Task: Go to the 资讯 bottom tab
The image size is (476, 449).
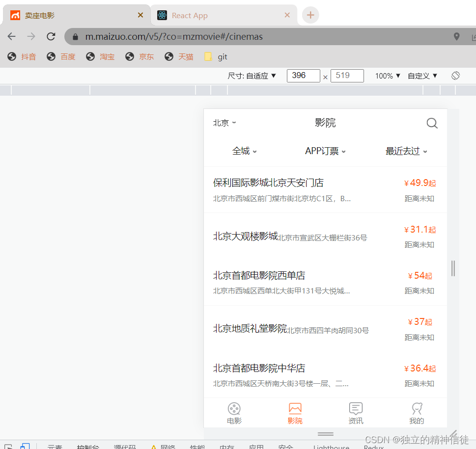Action: (356, 413)
